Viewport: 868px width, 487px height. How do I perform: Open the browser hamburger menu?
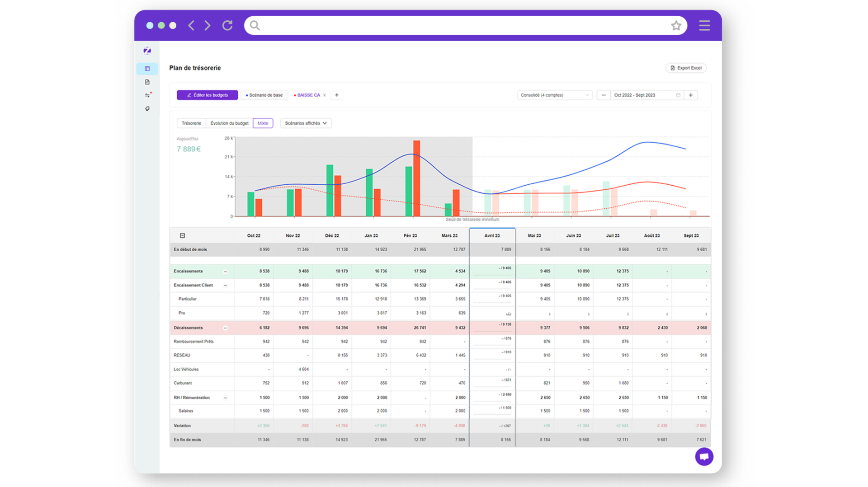(704, 25)
